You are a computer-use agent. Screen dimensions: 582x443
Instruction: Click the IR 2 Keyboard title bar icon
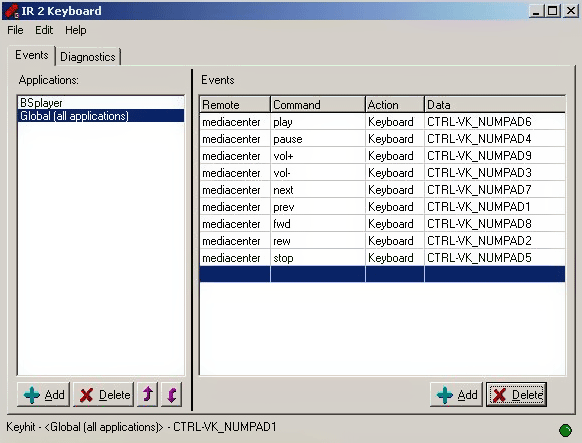[x=12, y=11]
